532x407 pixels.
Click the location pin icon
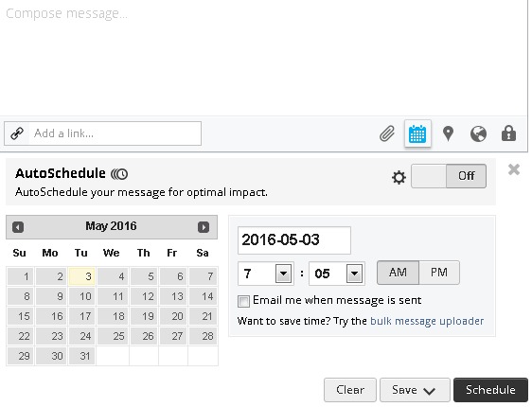pos(448,133)
